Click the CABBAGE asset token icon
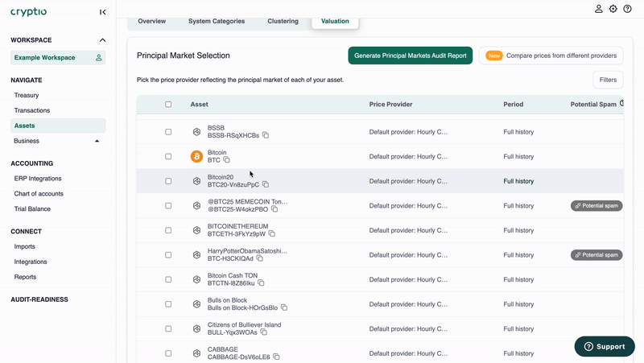The image size is (644, 363). [x=196, y=353]
